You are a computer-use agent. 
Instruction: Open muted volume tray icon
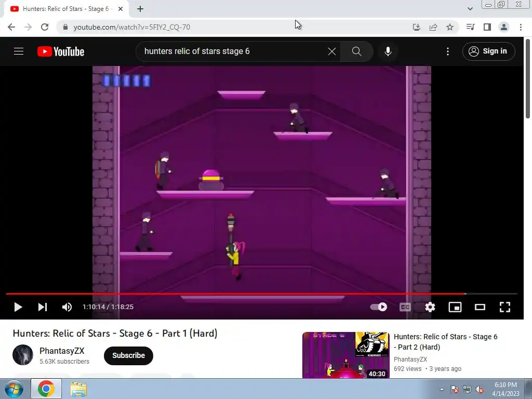[x=480, y=390]
